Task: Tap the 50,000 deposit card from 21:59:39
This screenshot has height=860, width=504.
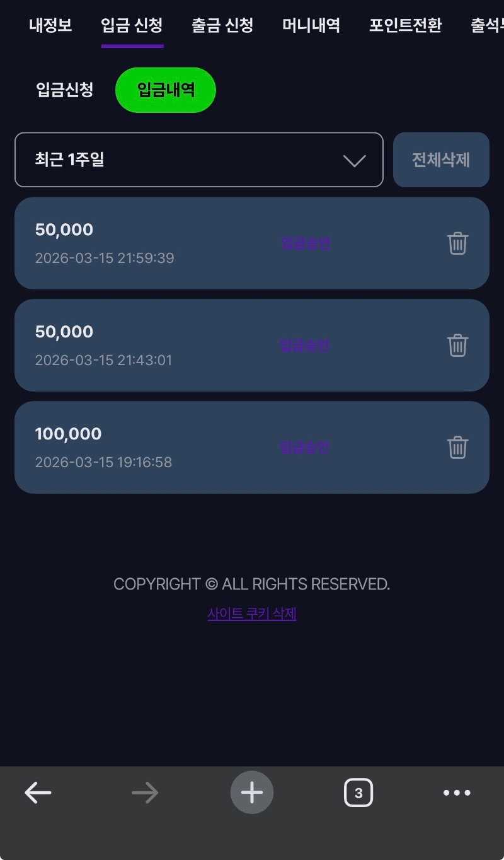Action: point(157,243)
